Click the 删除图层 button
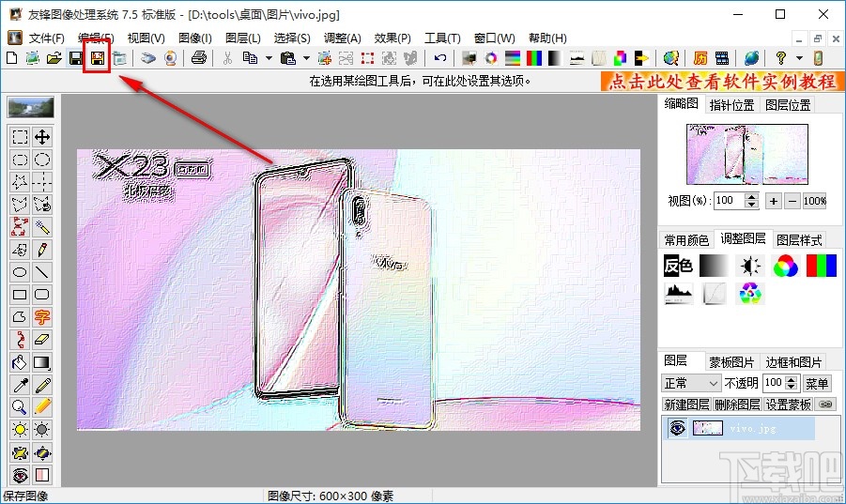This screenshot has height=504, width=846. 737,405
